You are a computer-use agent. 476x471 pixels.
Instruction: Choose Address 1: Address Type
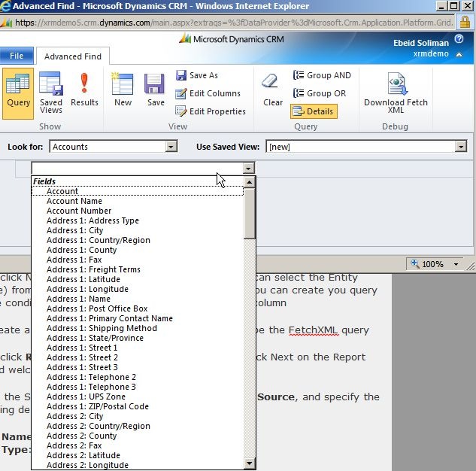(138, 220)
